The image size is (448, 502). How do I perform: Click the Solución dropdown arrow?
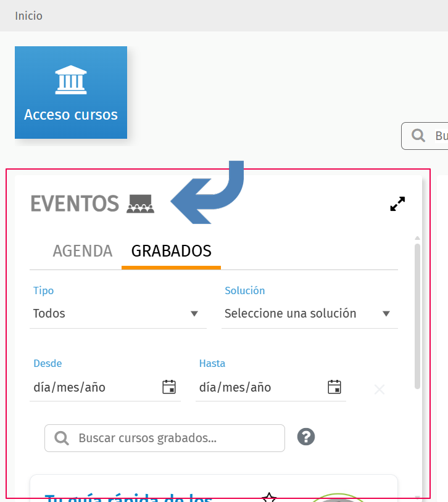click(386, 314)
